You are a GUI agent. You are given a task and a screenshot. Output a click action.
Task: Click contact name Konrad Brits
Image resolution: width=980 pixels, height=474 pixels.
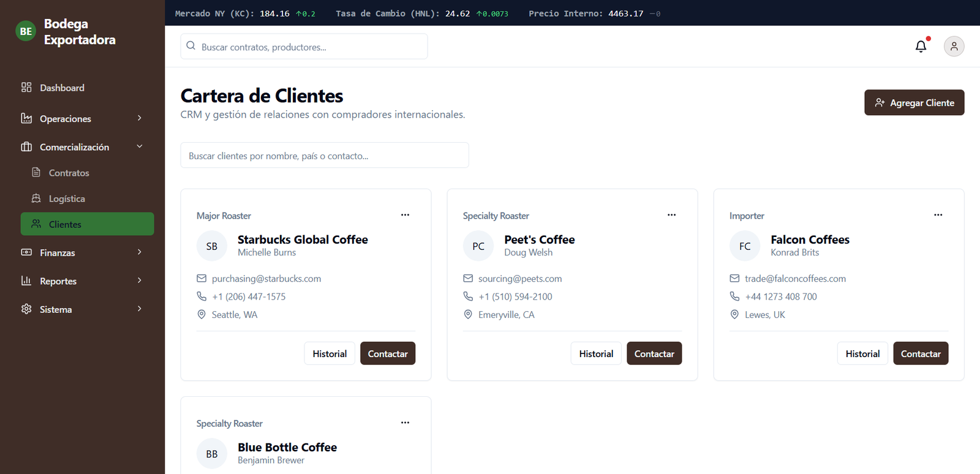tap(794, 252)
